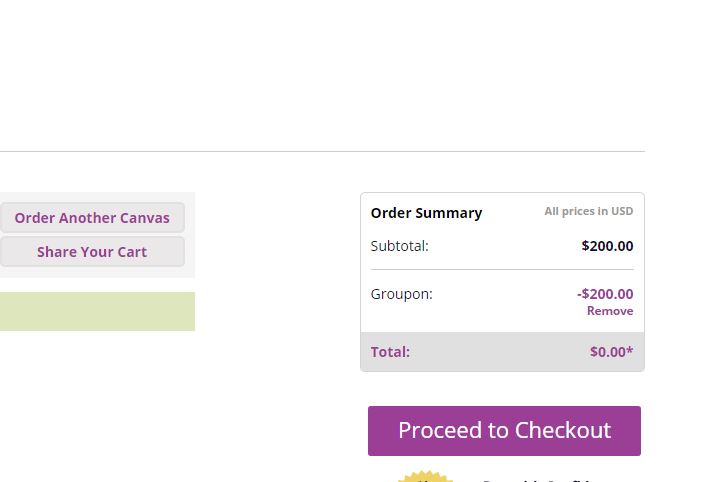Click the Order Summary heading
The image size is (701, 482).
tap(427, 213)
